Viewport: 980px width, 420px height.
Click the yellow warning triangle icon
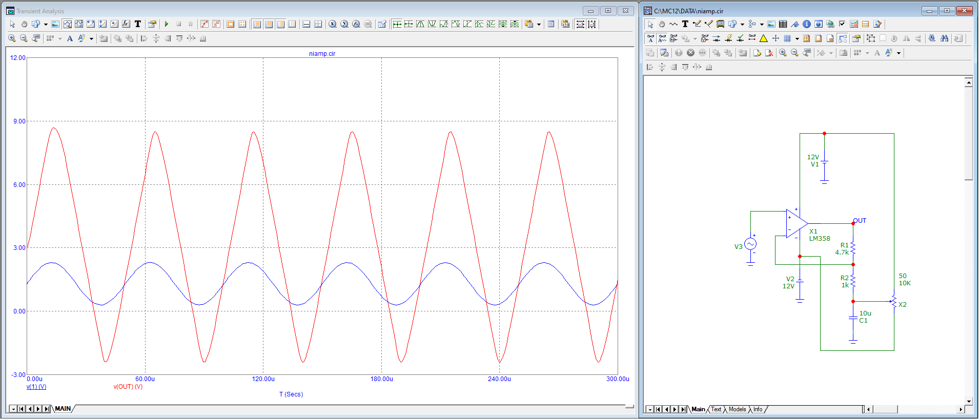(764, 38)
